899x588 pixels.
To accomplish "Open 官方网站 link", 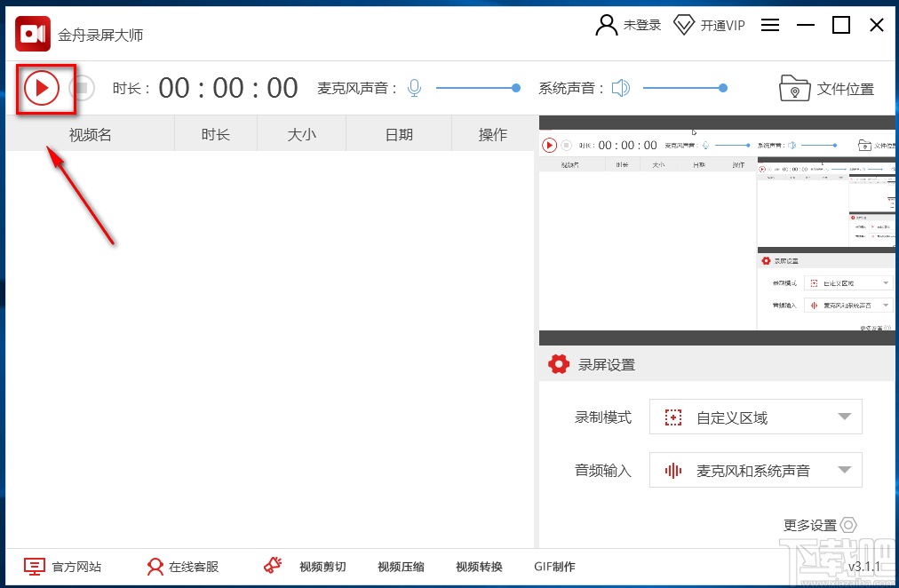I will 76,567.
